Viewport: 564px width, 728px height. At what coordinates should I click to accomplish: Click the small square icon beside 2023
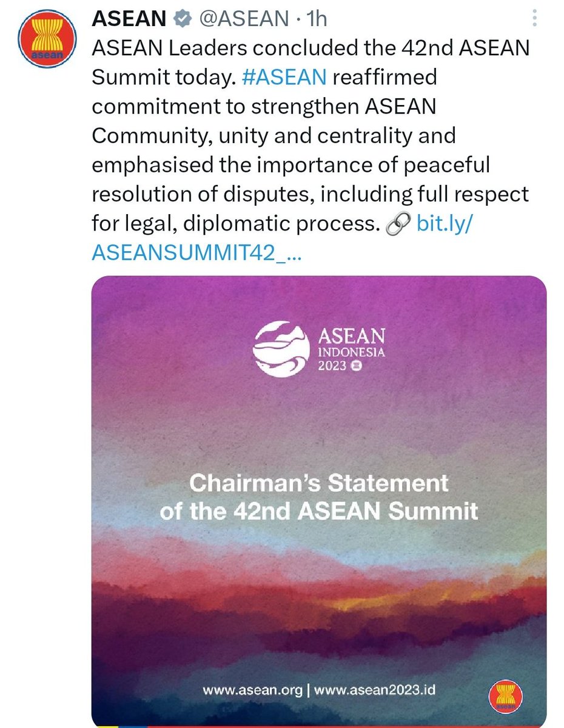356,365
